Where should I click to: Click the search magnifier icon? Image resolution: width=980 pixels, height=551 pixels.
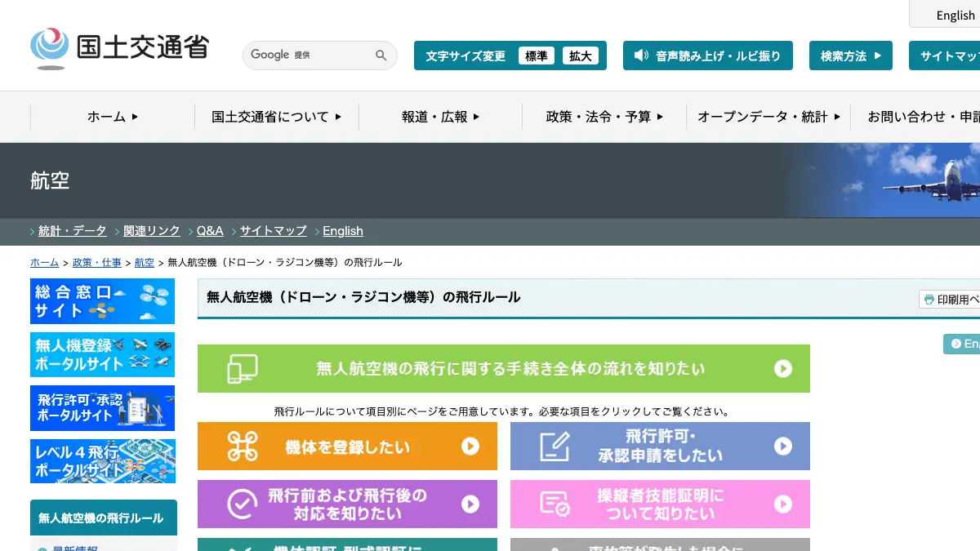pos(381,56)
